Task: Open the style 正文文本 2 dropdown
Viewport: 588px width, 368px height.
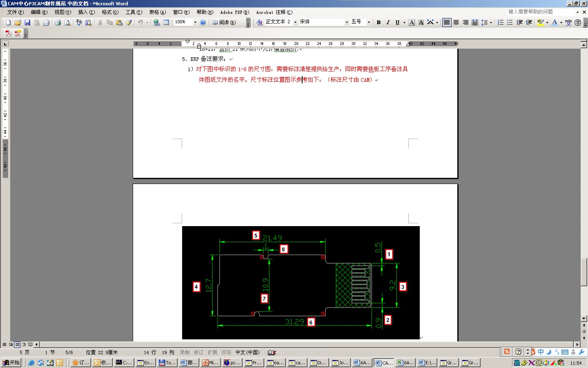Action: (295, 22)
